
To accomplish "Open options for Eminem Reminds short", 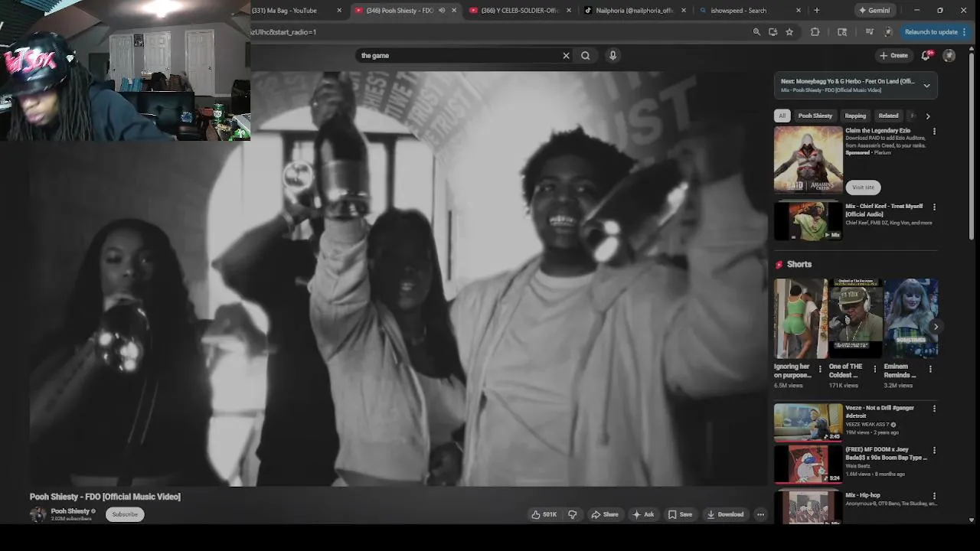I will click(930, 369).
